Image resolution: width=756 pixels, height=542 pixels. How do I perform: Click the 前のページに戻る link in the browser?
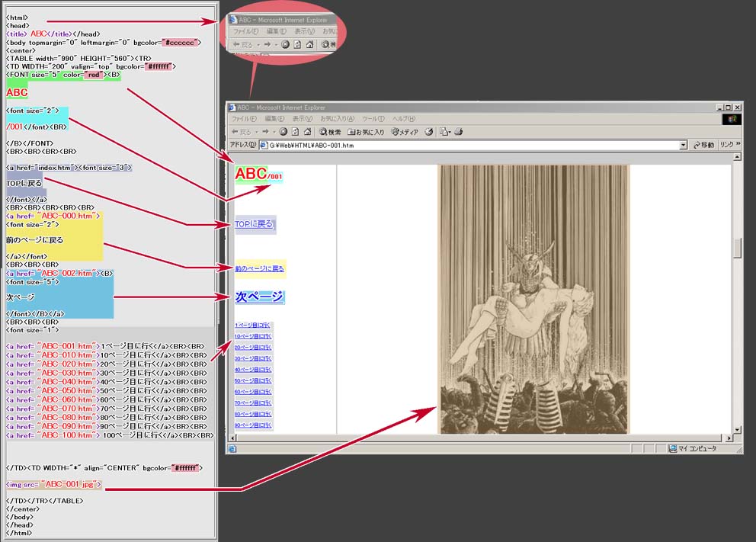pyautogui.click(x=259, y=268)
